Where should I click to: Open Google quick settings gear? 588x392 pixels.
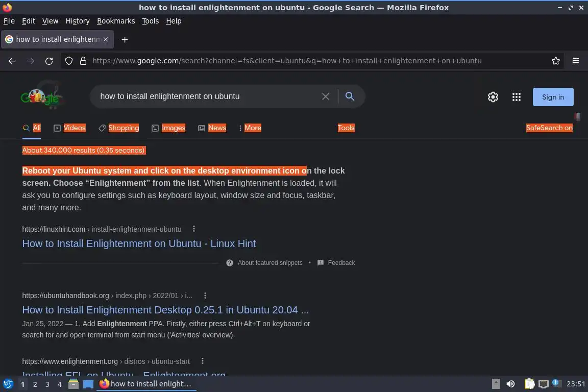[x=493, y=97]
